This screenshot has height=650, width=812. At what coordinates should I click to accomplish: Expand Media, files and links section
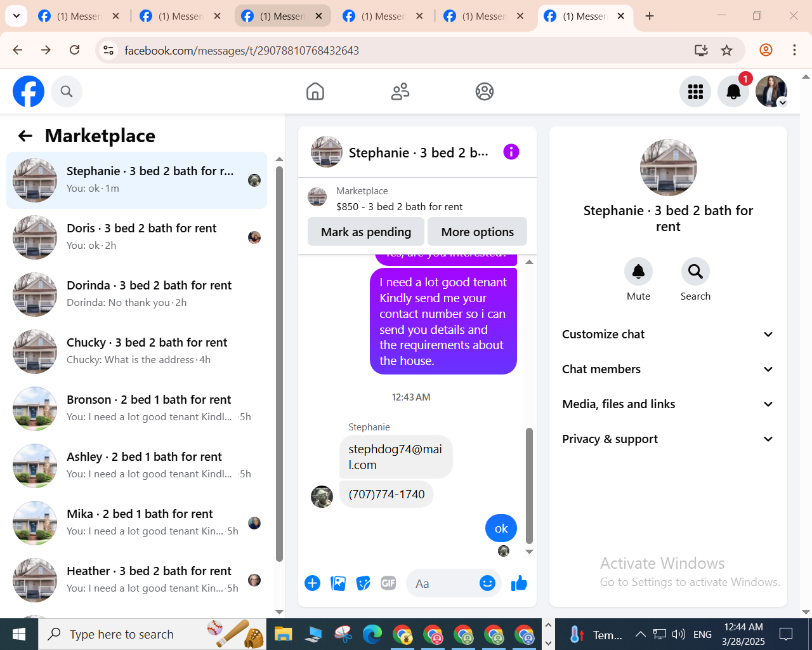668,404
